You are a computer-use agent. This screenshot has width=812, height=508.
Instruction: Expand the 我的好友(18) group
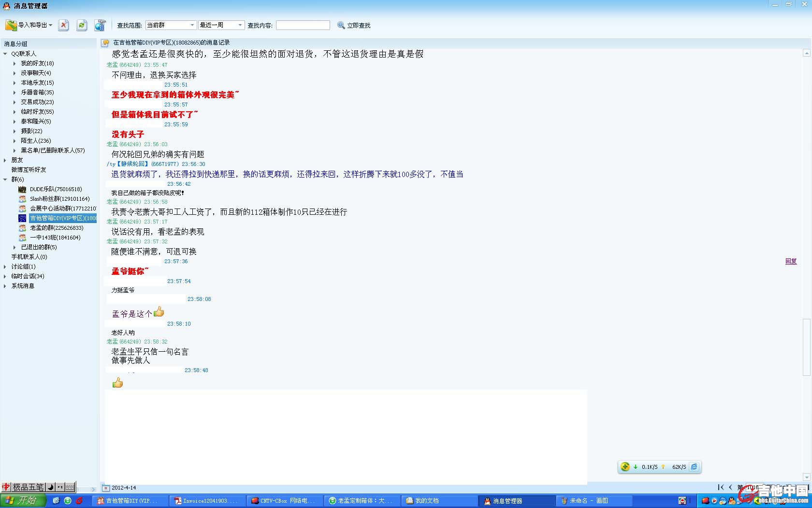[14, 63]
